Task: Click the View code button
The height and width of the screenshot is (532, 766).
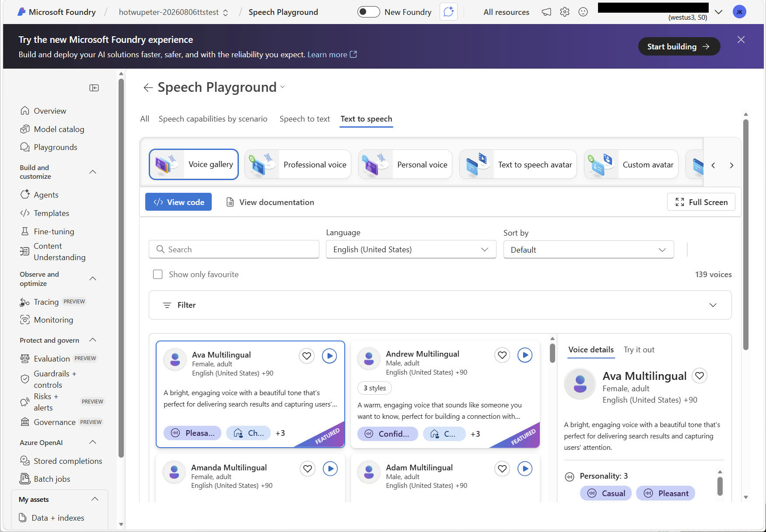Action: pos(178,202)
